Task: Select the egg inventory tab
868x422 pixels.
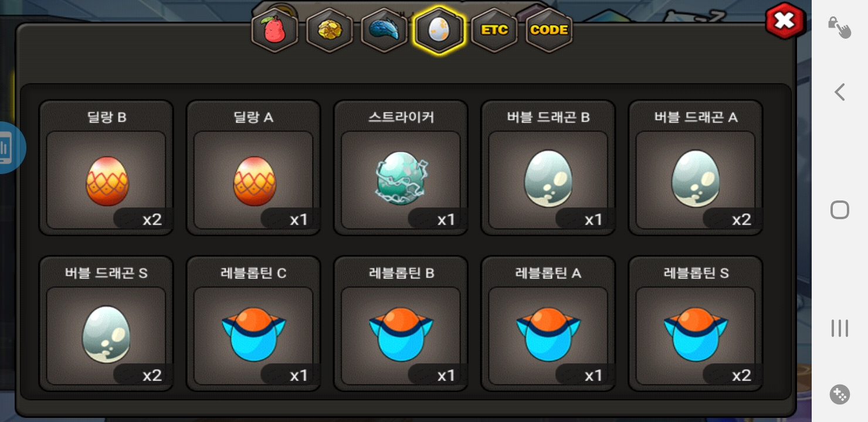Action: click(x=439, y=30)
